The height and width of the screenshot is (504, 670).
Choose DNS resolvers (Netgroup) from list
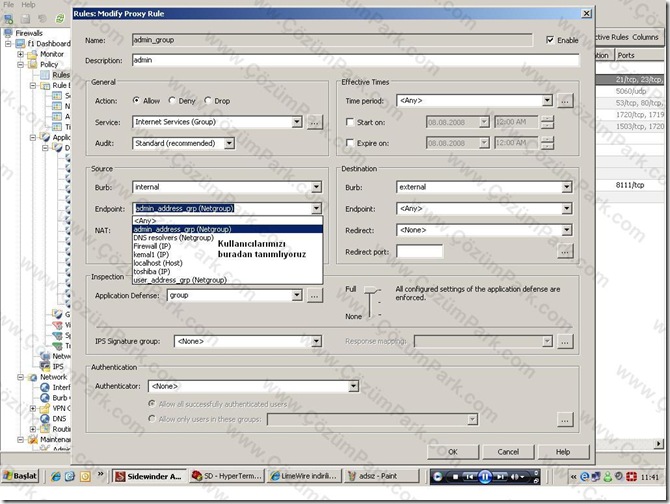228,237
